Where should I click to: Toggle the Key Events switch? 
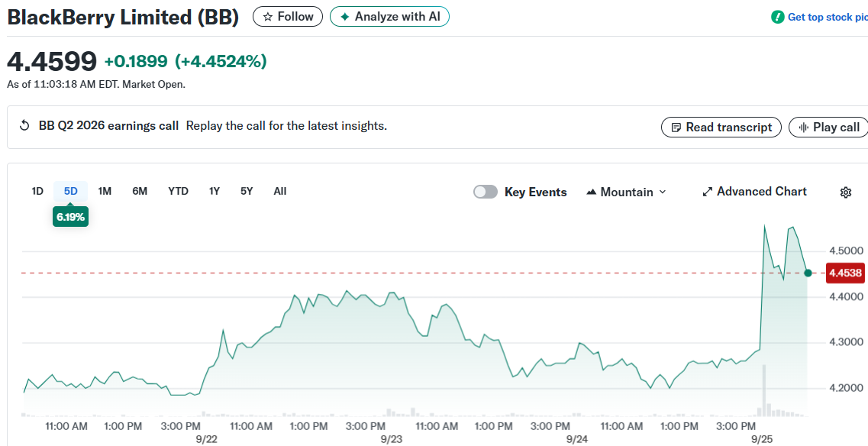point(486,192)
